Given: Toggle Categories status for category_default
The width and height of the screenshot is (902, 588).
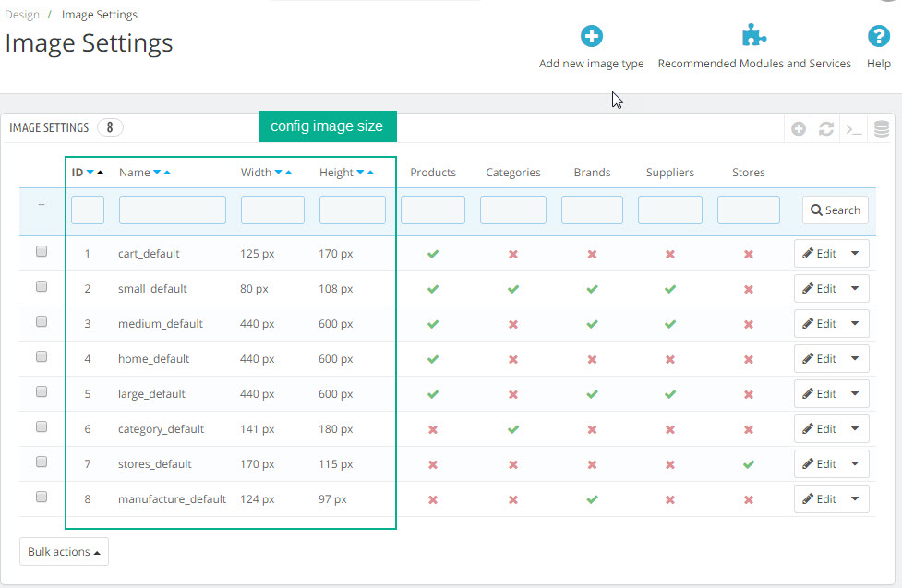Looking at the screenshot, I should tap(513, 429).
